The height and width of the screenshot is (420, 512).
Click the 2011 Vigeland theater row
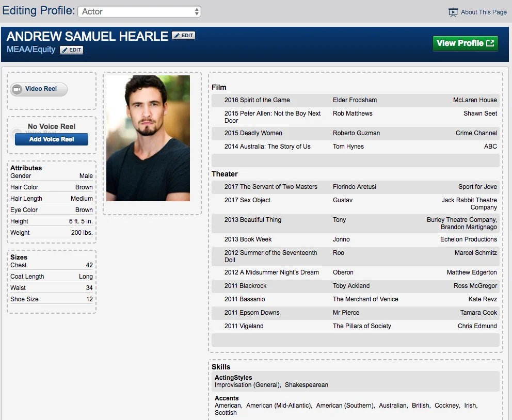coord(355,326)
